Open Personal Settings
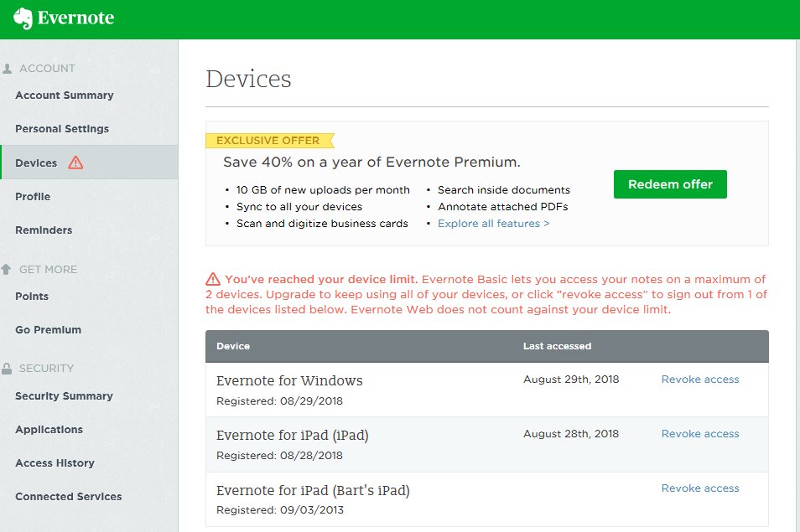The image size is (800, 532). coord(62,129)
